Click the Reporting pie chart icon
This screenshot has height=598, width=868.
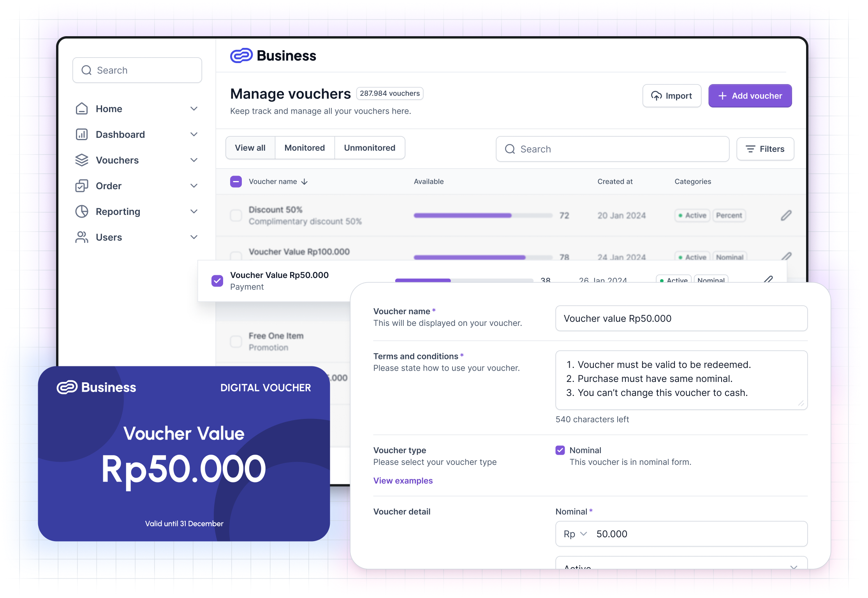point(81,211)
